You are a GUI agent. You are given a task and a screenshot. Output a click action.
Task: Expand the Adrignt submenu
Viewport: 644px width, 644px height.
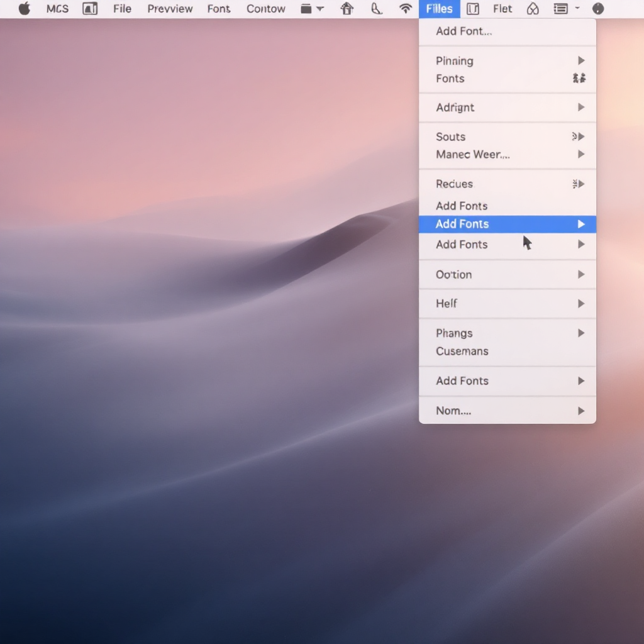pos(508,108)
